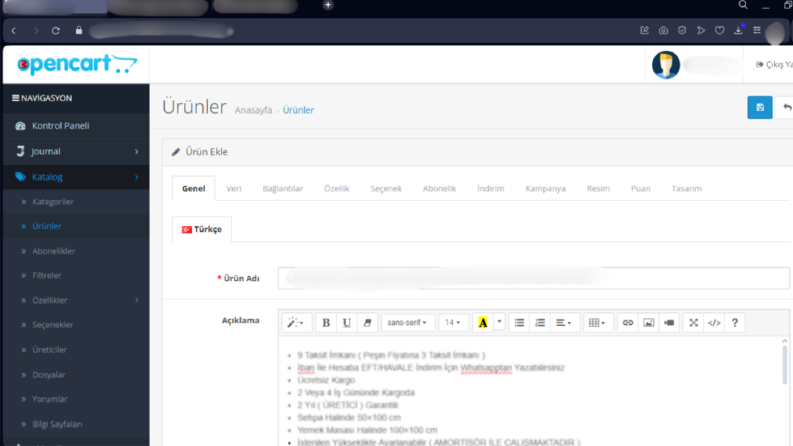The height and width of the screenshot is (446, 793).
Task: Switch to the Tasarım tab
Action: [686, 188]
